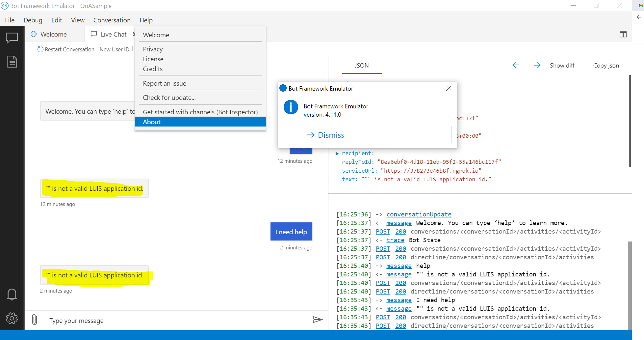Go to previous activity with the left arrow

(x=516, y=65)
